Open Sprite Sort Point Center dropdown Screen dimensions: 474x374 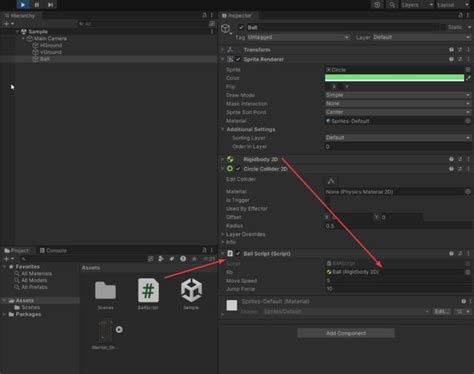pyautogui.click(x=398, y=112)
